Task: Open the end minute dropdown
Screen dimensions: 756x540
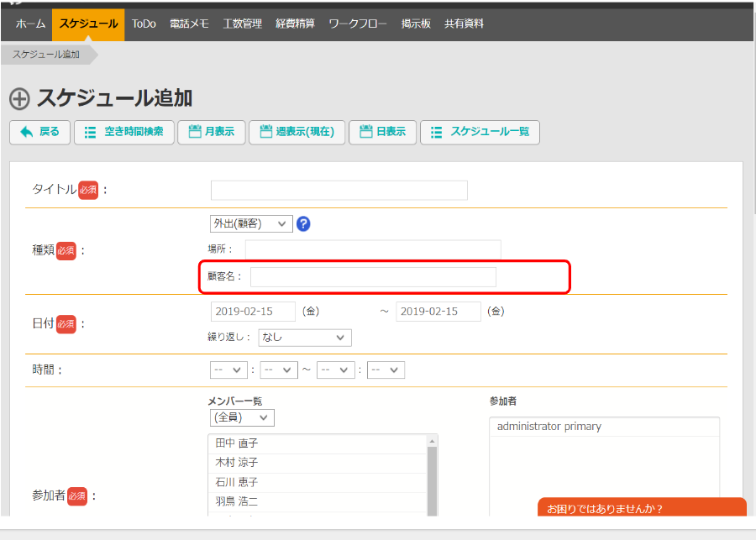Action: coord(386,370)
